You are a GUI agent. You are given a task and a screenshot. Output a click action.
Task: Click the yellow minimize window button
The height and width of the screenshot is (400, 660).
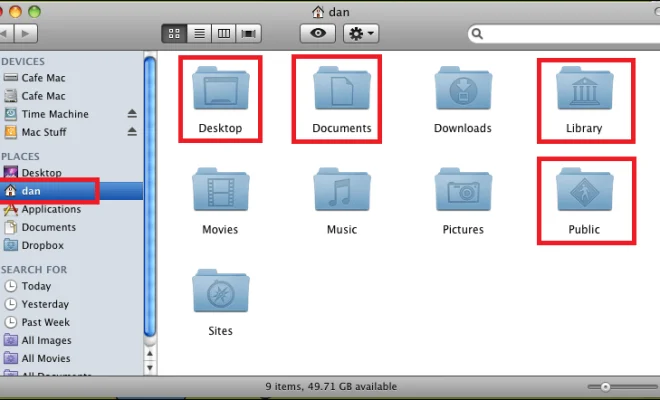pos(16,12)
